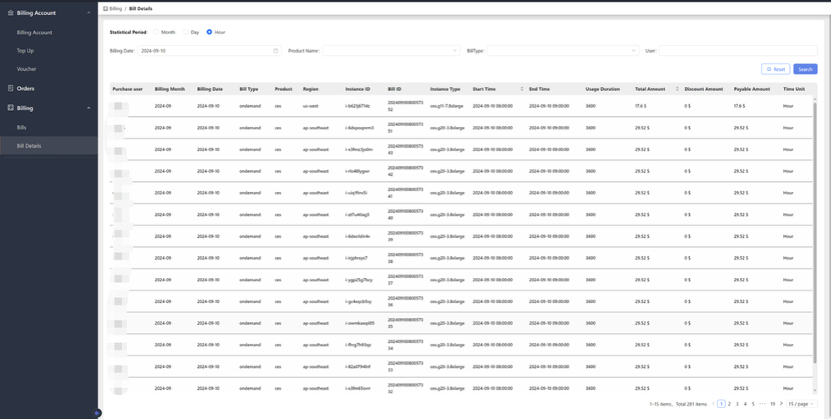Click the Billing Date input field

[x=210, y=51]
